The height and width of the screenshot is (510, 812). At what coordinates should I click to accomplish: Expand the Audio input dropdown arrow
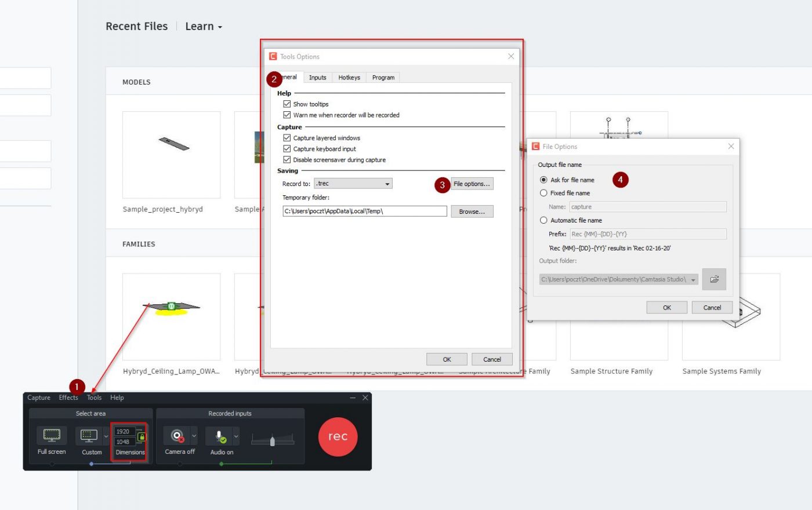(236, 436)
